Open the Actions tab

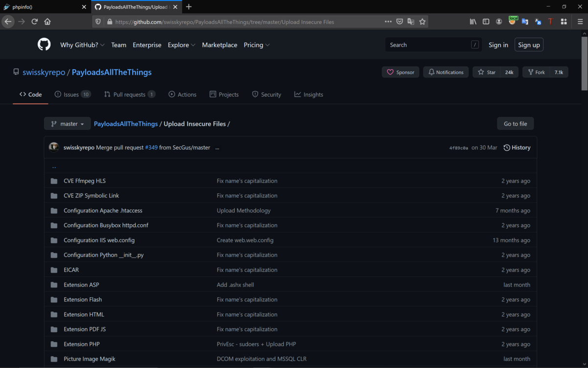(182, 94)
